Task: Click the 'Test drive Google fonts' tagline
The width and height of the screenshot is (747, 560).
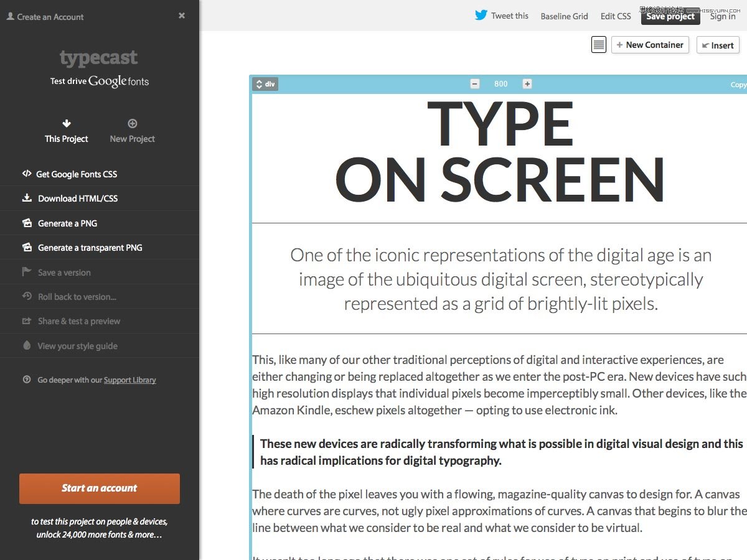Action: click(100, 81)
